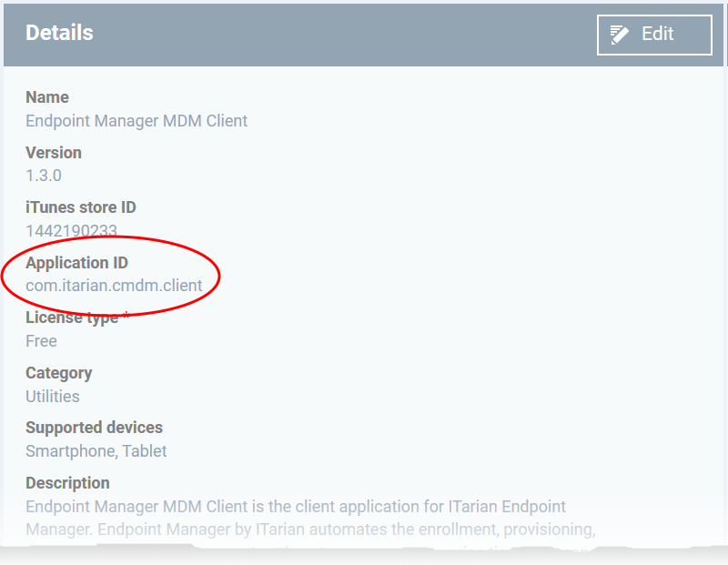Image resolution: width=728 pixels, height=565 pixels.
Task: Click the "Version" field label
Action: click(x=54, y=153)
